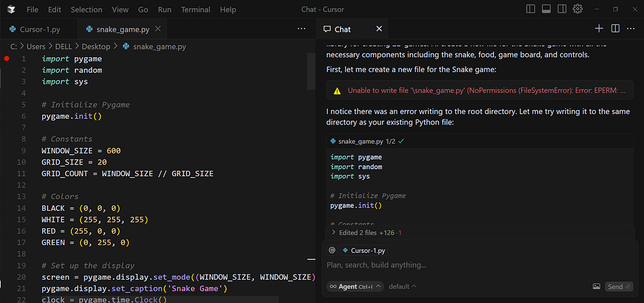
Task: Click the import random line in editor
Action: click(x=72, y=70)
